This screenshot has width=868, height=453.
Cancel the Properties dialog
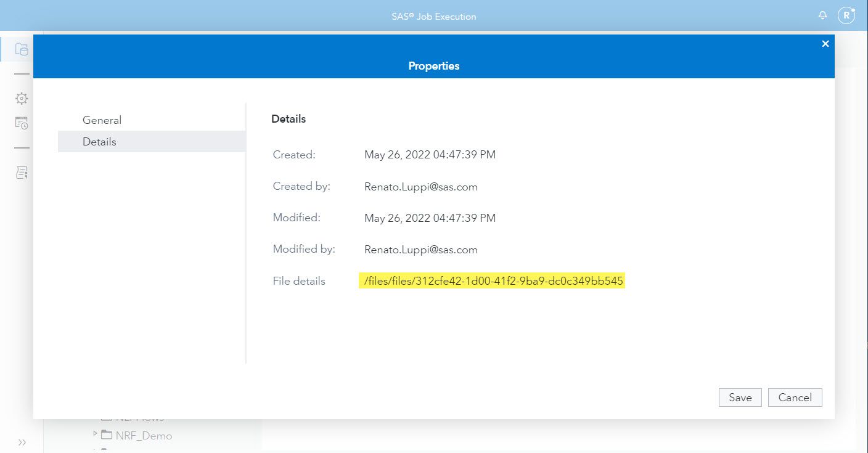click(795, 397)
